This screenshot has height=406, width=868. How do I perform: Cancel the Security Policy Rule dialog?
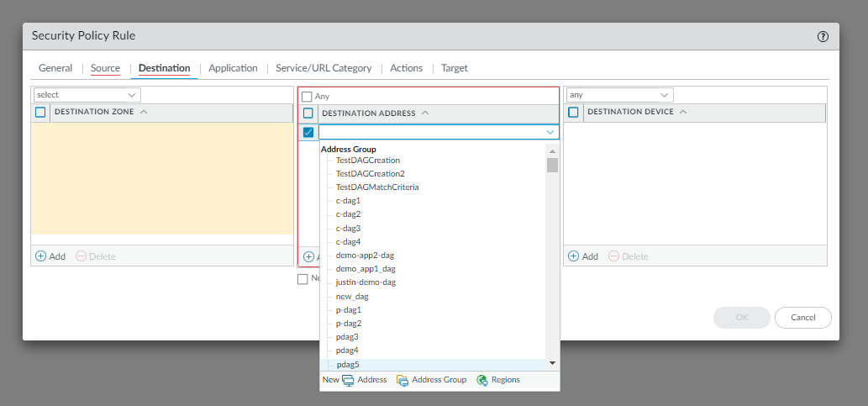tap(802, 317)
